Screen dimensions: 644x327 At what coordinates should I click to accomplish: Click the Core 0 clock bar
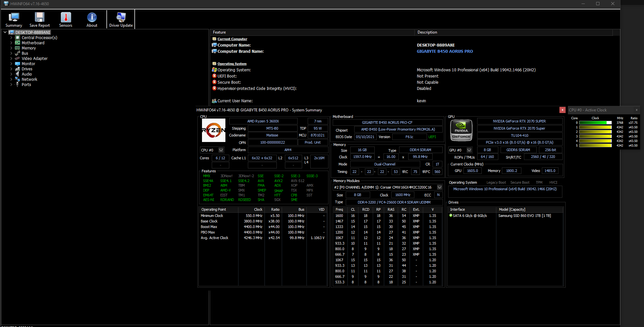(x=595, y=123)
